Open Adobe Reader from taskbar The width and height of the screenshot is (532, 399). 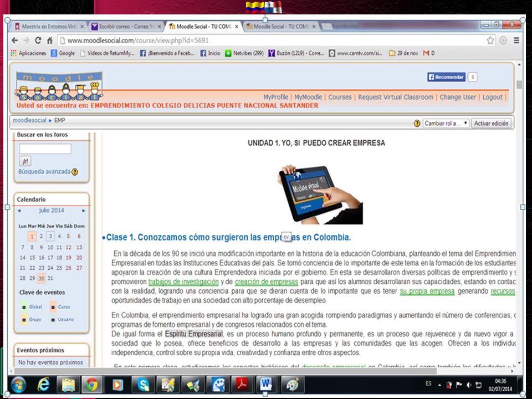click(242, 385)
